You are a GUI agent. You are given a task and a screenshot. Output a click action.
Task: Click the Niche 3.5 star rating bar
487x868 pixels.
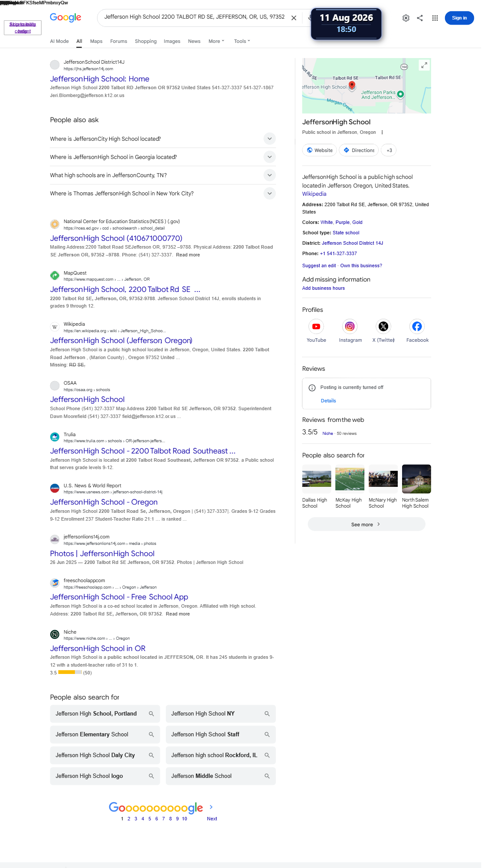[x=70, y=673]
